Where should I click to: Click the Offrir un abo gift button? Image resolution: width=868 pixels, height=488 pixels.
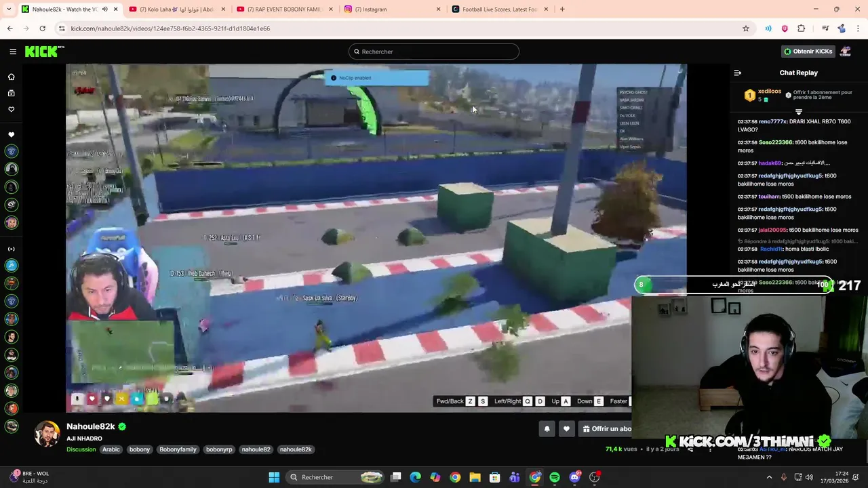pos(607,428)
